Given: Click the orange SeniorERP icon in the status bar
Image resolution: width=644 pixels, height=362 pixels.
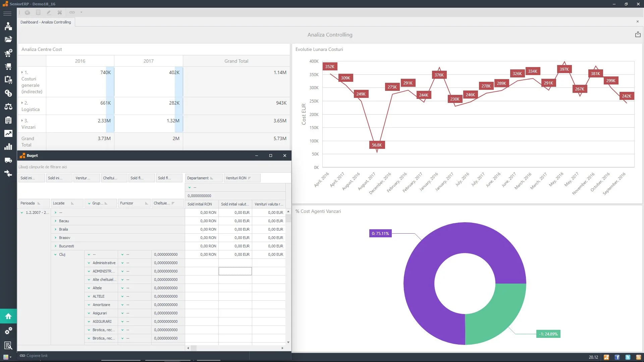Looking at the screenshot, I should (606, 357).
